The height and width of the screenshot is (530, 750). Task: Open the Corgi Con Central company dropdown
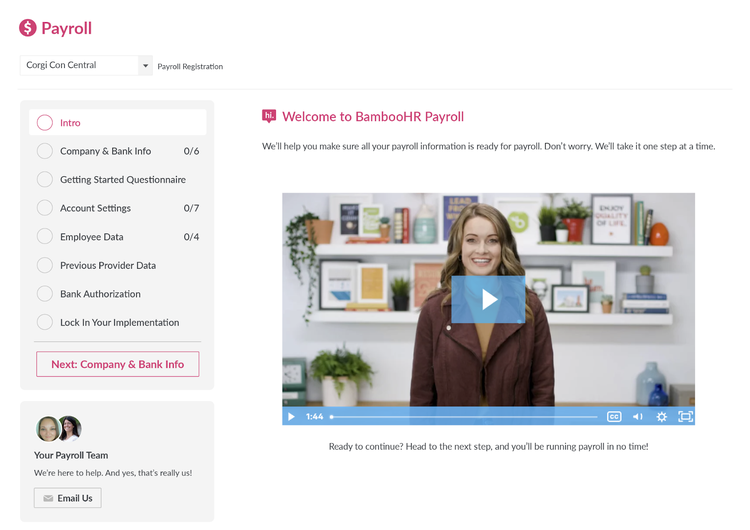86,66
